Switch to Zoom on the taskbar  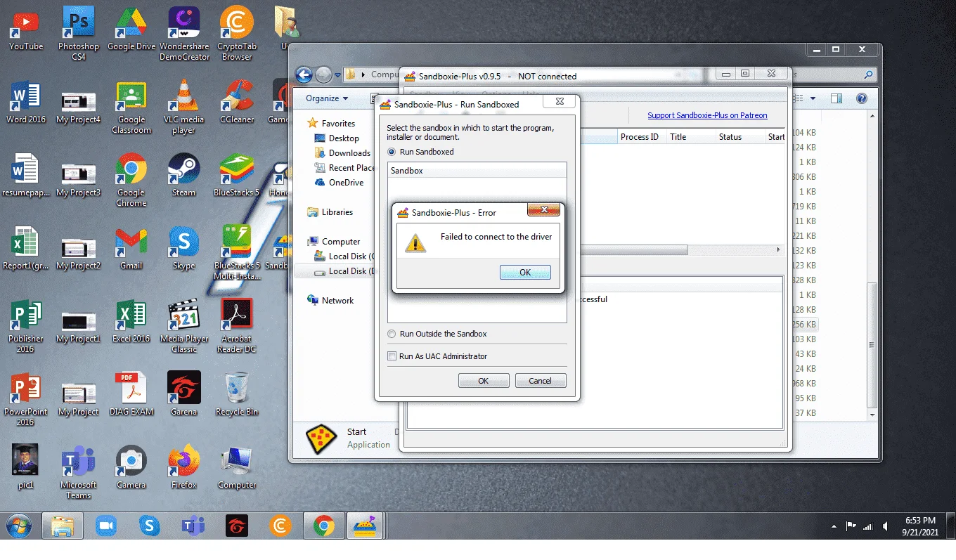tap(105, 526)
